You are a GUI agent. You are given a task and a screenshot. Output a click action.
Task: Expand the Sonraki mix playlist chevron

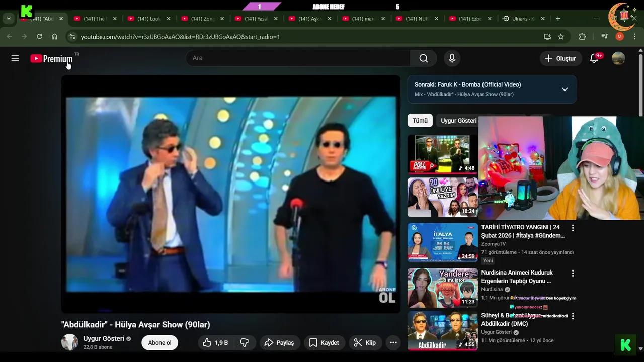click(565, 89)
